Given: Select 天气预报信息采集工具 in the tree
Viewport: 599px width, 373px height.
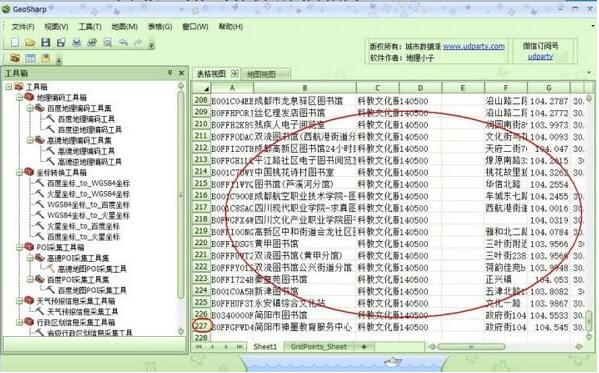Looking at the screenshot, I should pyautogui.click(x=83, y=311).
